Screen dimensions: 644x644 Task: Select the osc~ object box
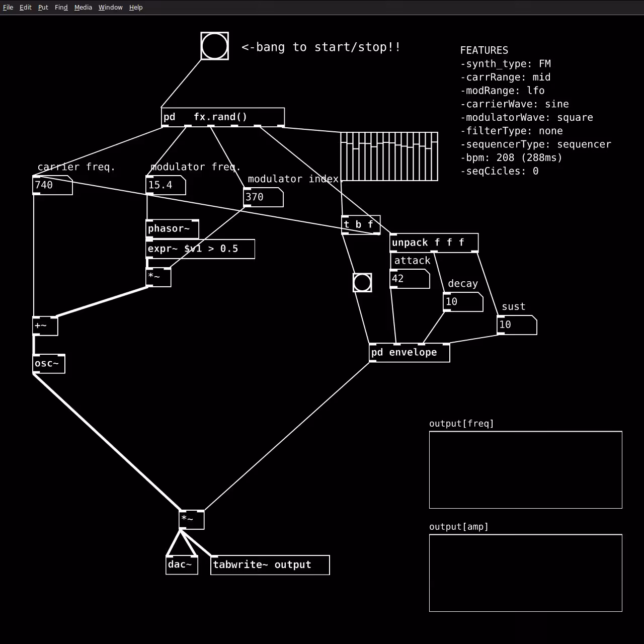[x=49, y=364]
